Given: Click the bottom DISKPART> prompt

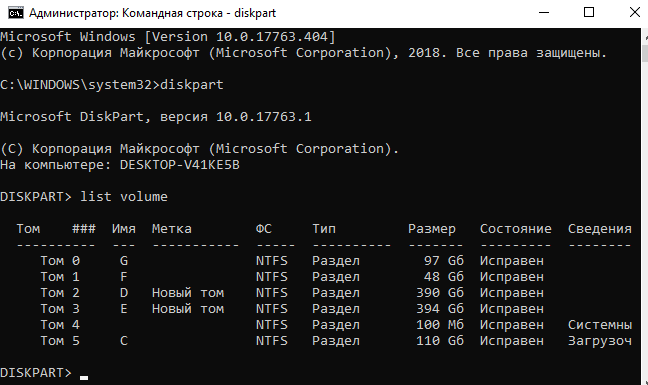Looking at the screenshot, I should (x=36, y=373).
